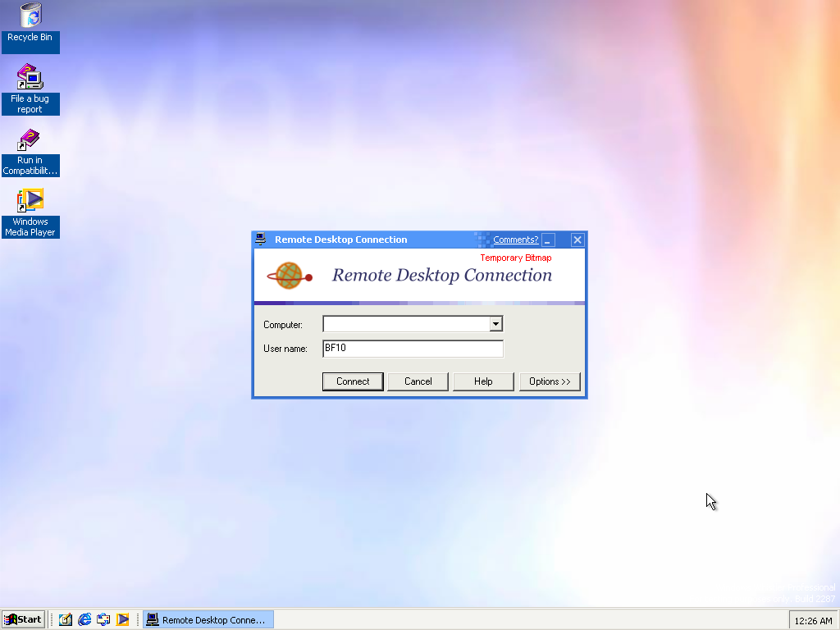Minimize the Remote Desktop Connection dialog
Image resolution: width=840 pixels, height=630 pixels.
tap(548, 240)
